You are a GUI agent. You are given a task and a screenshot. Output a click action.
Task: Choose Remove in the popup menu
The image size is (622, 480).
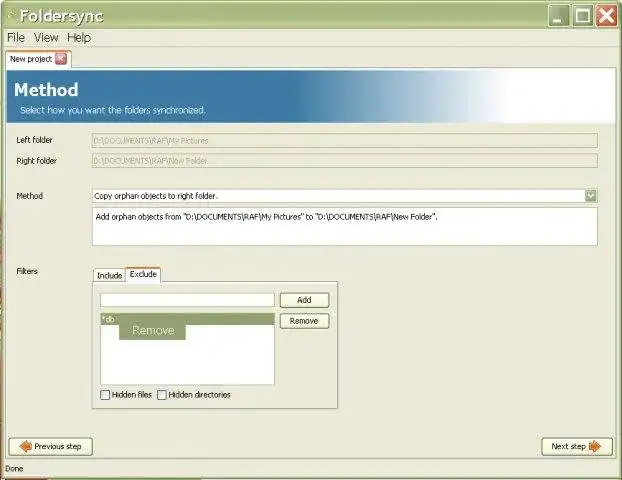(x=153, y=330)
